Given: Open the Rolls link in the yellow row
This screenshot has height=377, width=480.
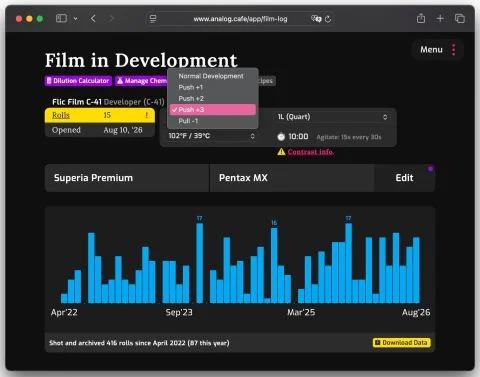Looking at the screenshot, I should coord(61,115).
